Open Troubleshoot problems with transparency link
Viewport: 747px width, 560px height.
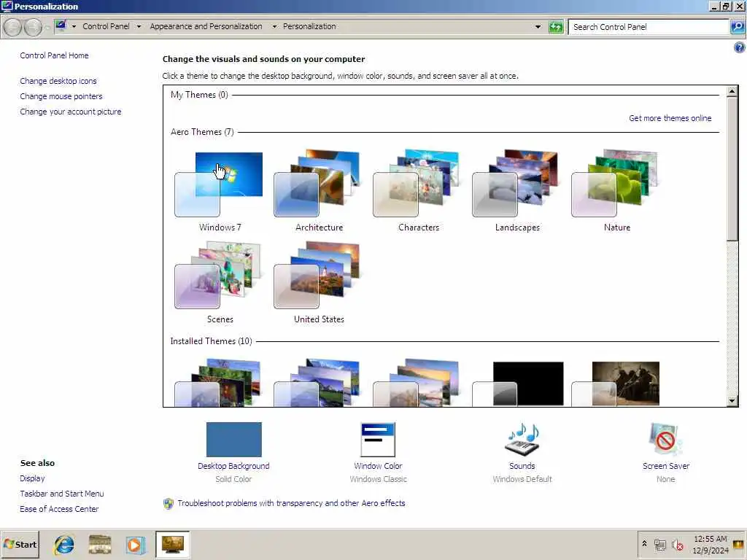(291, 503)
